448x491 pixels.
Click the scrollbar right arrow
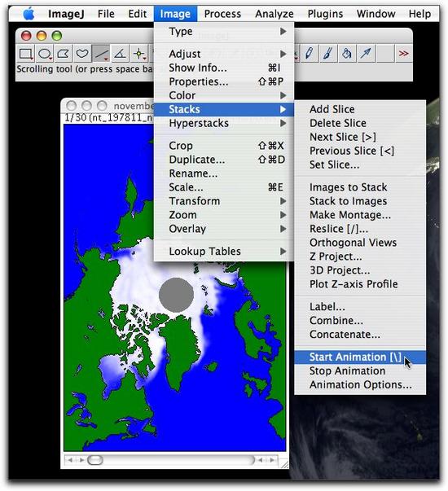[x=272, y=460]
